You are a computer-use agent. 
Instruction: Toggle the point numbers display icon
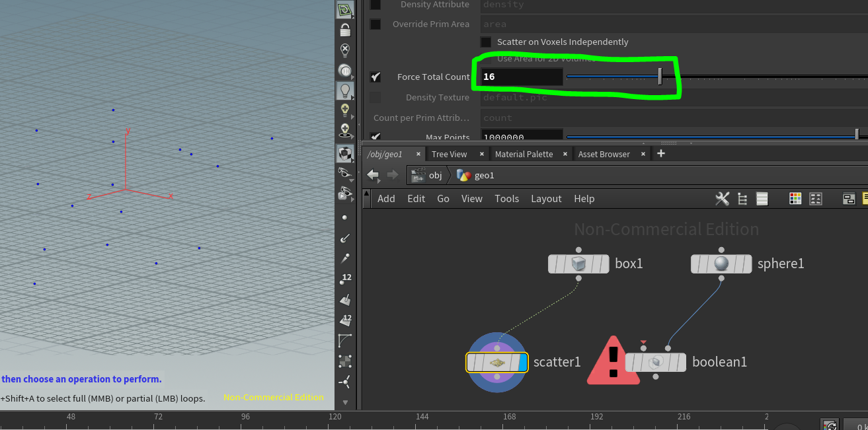(x=345, y=277)
